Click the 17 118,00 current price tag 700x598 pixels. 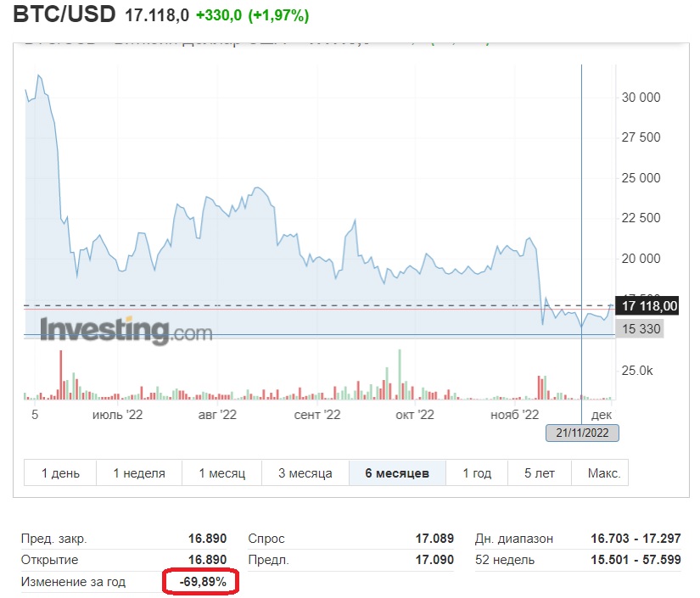tap(649, 306)
